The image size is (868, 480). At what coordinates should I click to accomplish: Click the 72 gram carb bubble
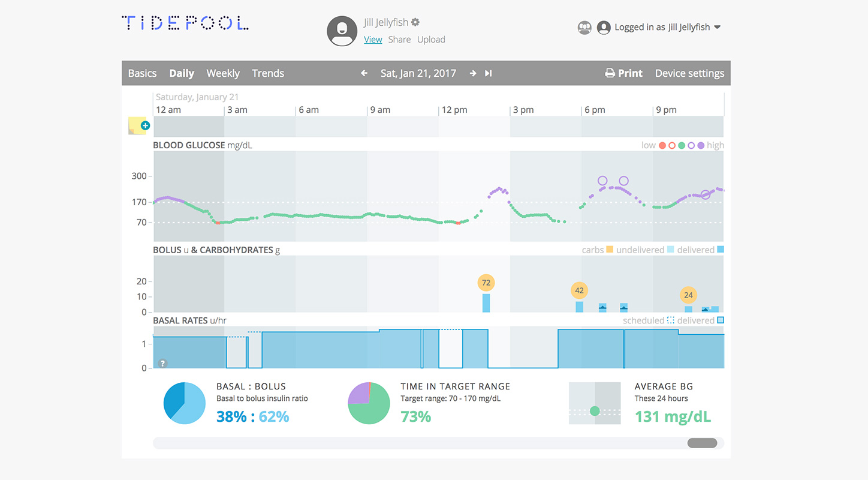coord(486,282)
